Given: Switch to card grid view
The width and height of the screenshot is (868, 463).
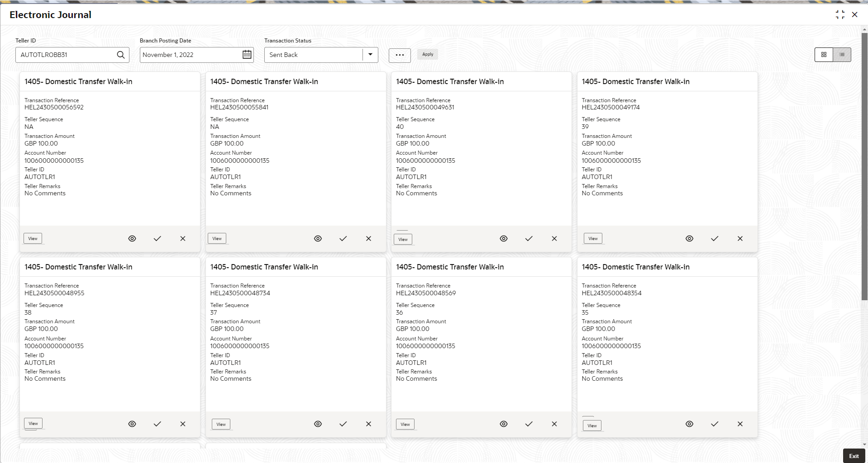Looking at the screenshot, I should 824,55.
